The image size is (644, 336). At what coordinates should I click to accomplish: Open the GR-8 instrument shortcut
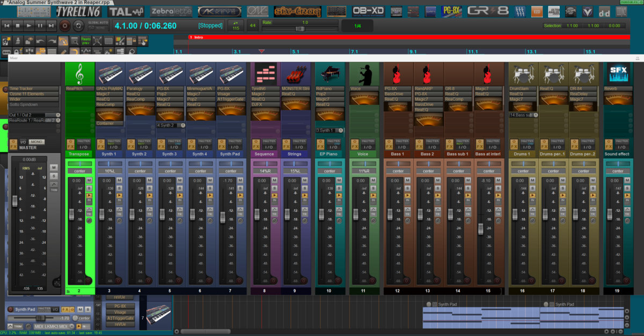(x=487, y=11)
